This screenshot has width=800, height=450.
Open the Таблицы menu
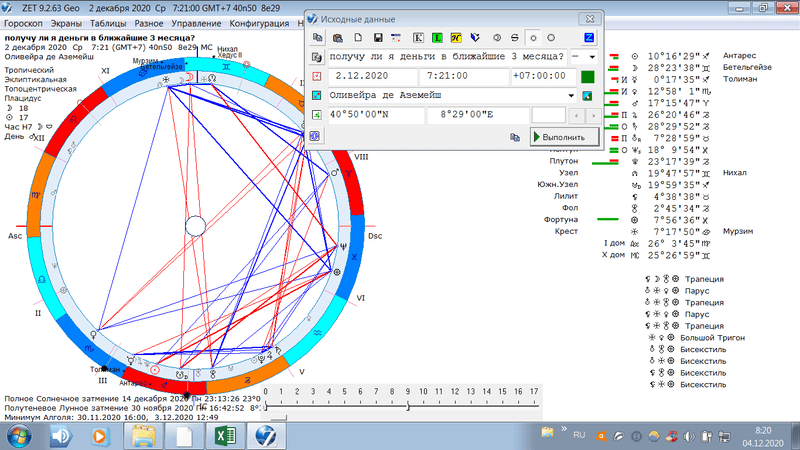(105, 21)
